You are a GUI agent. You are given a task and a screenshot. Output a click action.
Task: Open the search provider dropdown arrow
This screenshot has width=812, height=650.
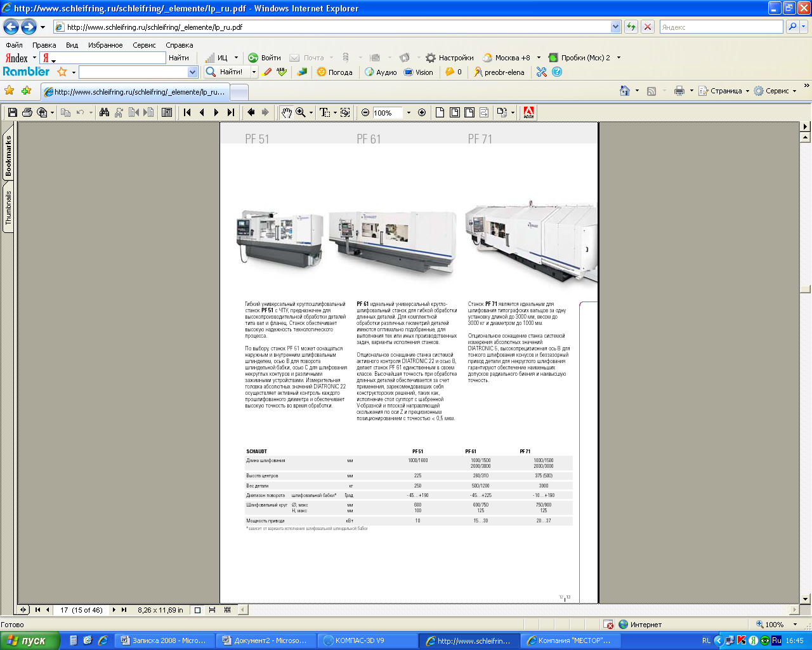pyautogui.click(x=804, y=27)
